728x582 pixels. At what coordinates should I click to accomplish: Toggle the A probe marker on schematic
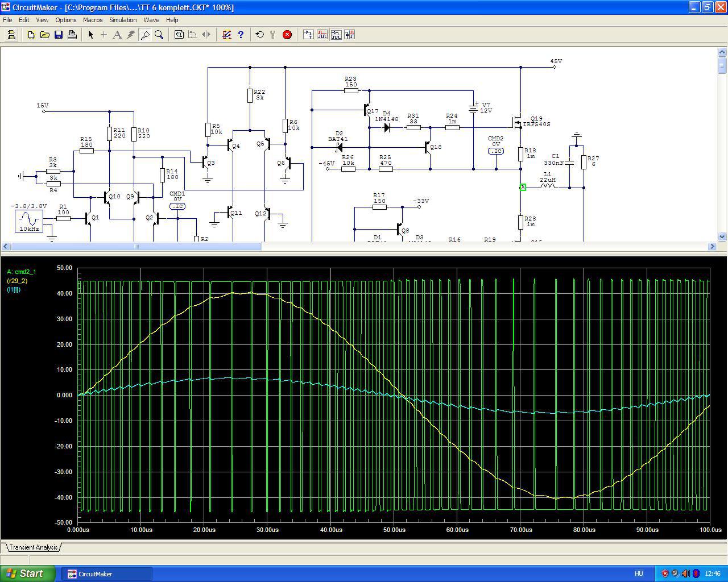pyautogui.click(x=523, y=187)
